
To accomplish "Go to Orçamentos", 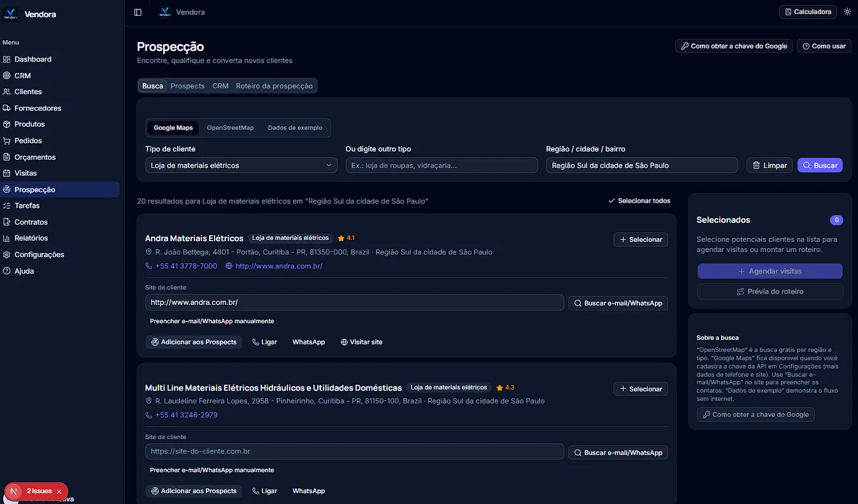I will pos(60,157).
